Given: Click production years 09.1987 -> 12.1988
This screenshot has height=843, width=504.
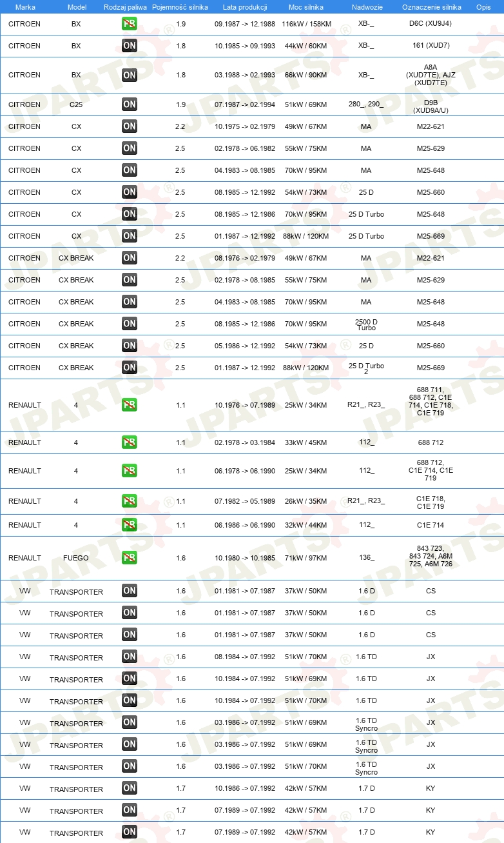Looking at the screenshot, I should 245,24.
